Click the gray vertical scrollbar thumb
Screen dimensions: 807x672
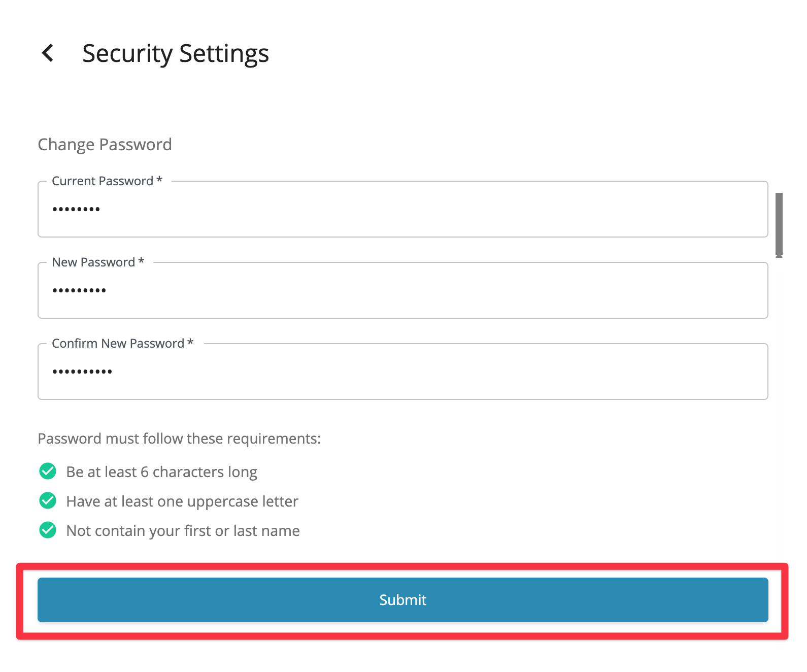(779, 223)
